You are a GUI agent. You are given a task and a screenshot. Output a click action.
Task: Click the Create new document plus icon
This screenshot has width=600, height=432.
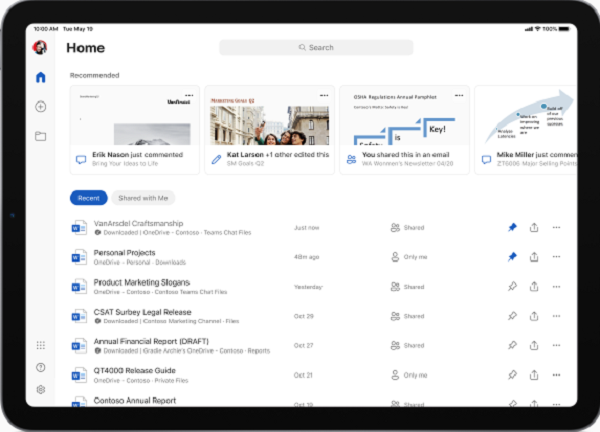(x=40, y=107)
